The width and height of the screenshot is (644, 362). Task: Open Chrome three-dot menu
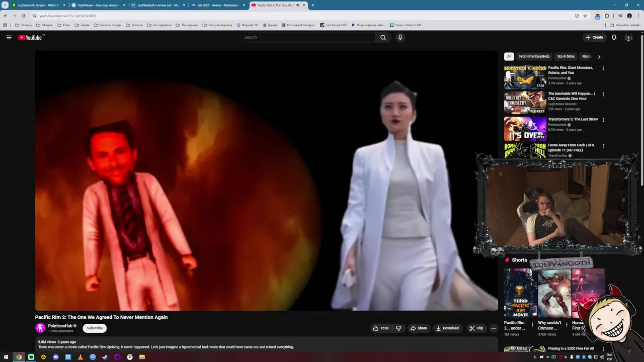pos(637,16)
